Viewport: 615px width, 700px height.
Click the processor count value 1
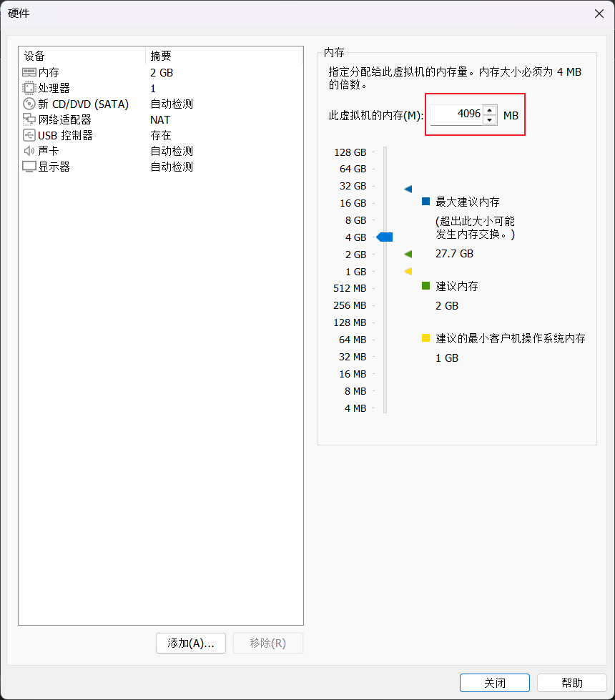pos(153,89)
